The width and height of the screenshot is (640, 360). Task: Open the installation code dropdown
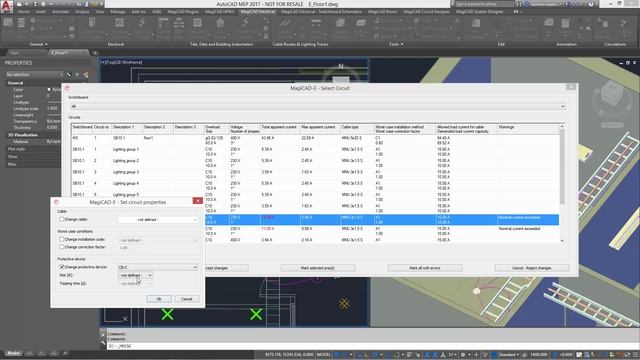pyautogui.click(x=158, y=240)
